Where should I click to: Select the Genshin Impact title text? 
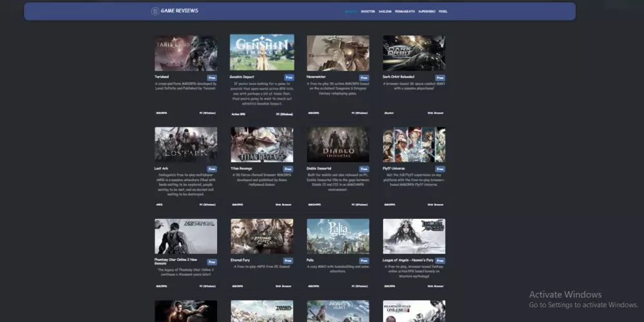(x=242, y=77)
